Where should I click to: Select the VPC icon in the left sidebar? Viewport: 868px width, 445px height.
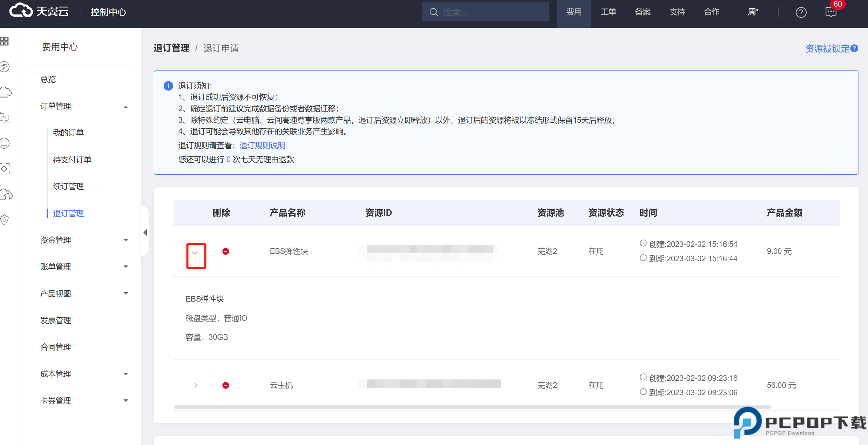[5, 118]
